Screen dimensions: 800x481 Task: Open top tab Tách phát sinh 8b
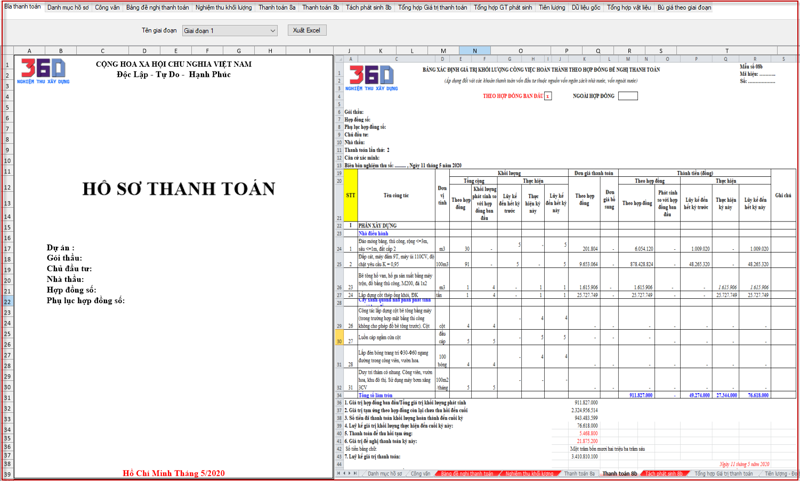368,8
